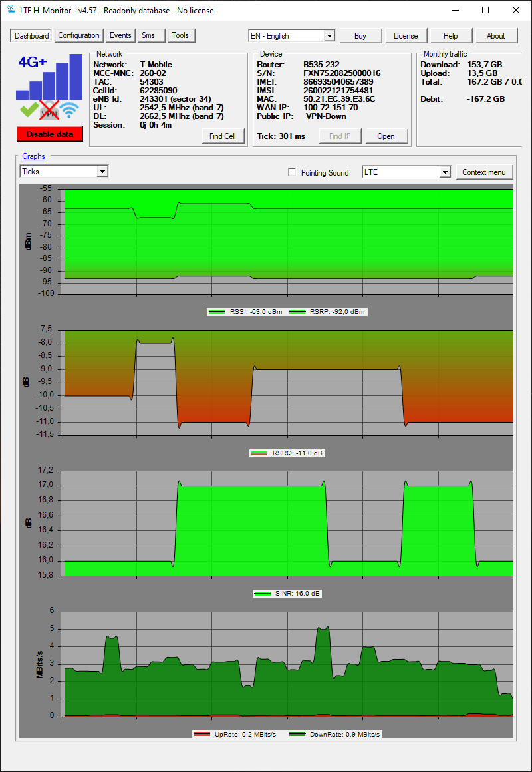Image resolution: width=532 pixels, height=772 pixels.
Task: Switch to the Dashboard tab
Action: (31, 36)
